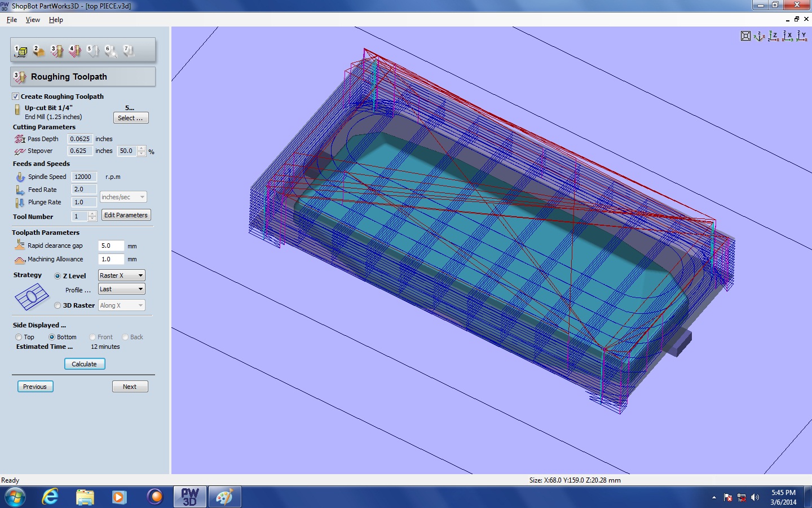
Task: Click Machining Allowance input field
Action: 111,259
